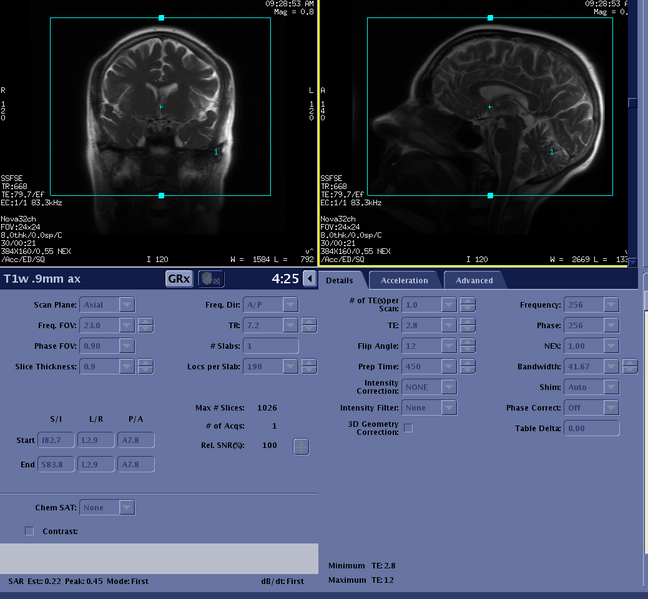
Task: Open the Intensity Correction dropdown
Action: [449, 387]
